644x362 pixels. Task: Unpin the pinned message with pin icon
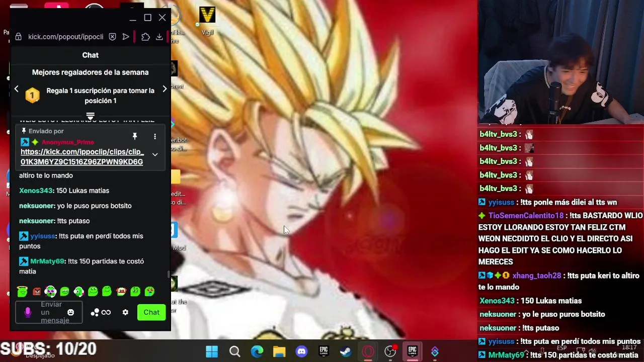click(134, 136)
